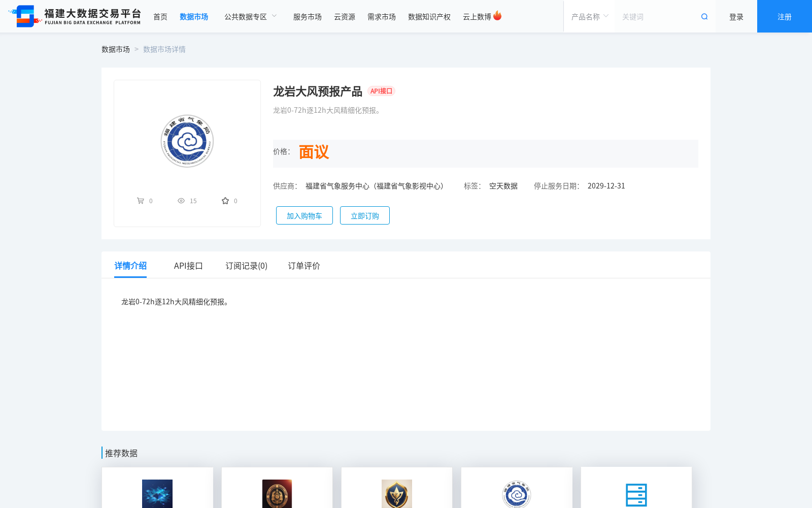
Task: Click the blue 注册 button
Action: pos(785,16)
